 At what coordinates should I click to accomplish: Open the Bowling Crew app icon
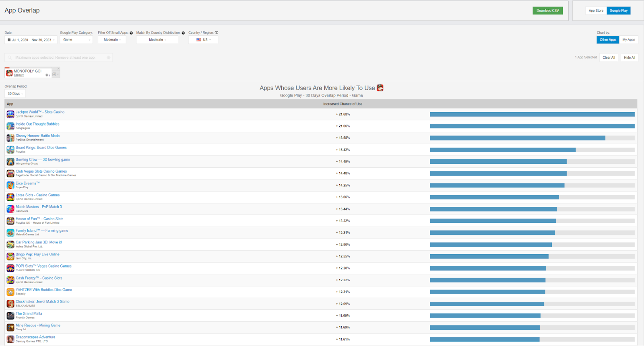point(10,162)
